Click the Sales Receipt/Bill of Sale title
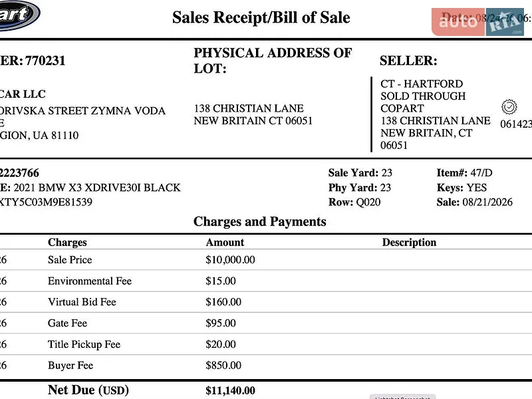 click(x=261, y=18)
